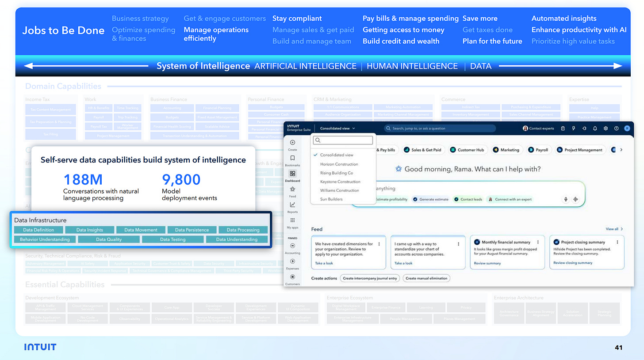644x360 pixels.
Task: Open the Marketing chip
Action: 506,150
